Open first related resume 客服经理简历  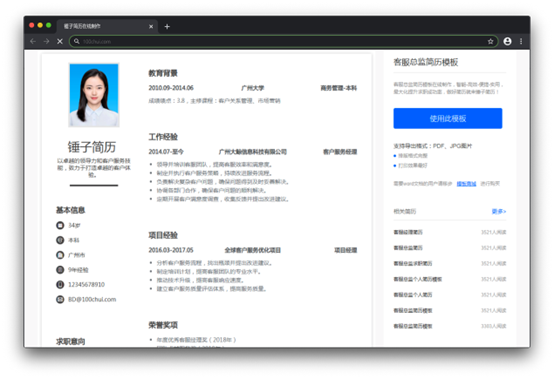408,232
